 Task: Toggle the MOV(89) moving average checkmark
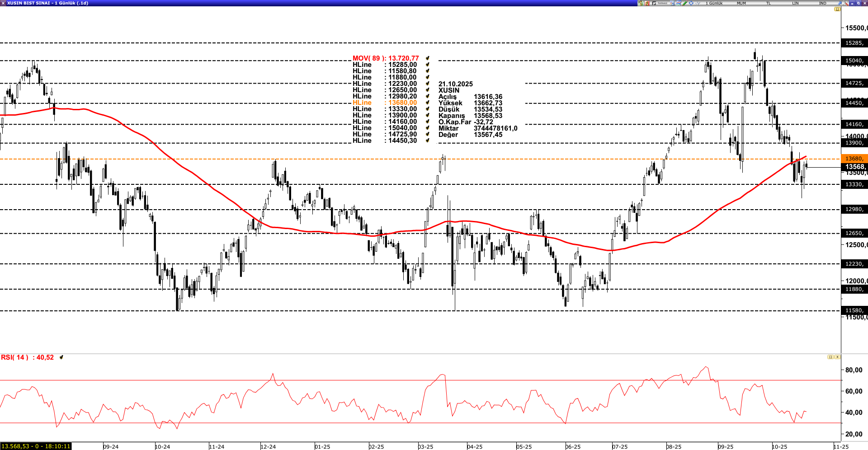pos(427,58)
